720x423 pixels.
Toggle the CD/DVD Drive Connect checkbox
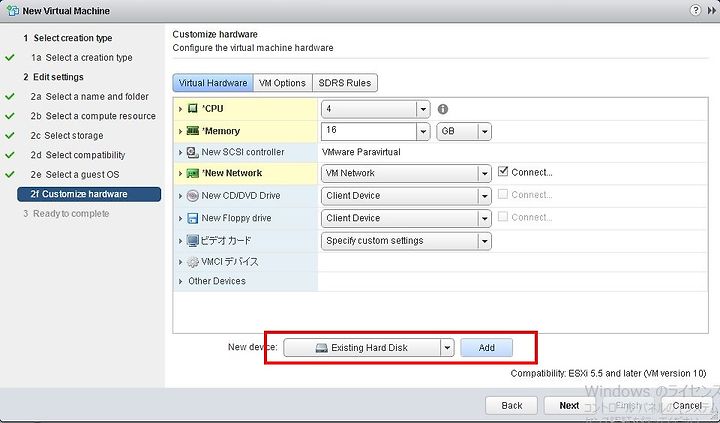[x=503, y=194]
